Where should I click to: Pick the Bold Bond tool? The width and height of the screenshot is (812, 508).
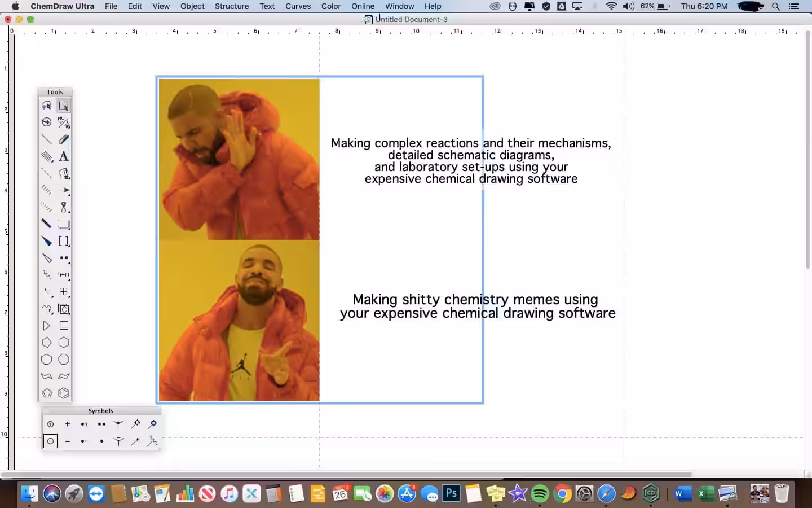[x=47, y=224]
